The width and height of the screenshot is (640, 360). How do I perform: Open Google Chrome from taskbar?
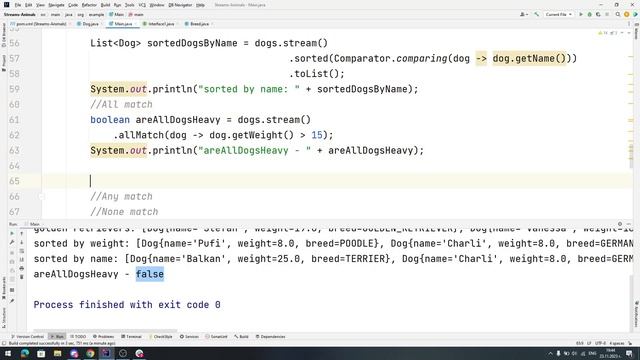click(90, 353)
